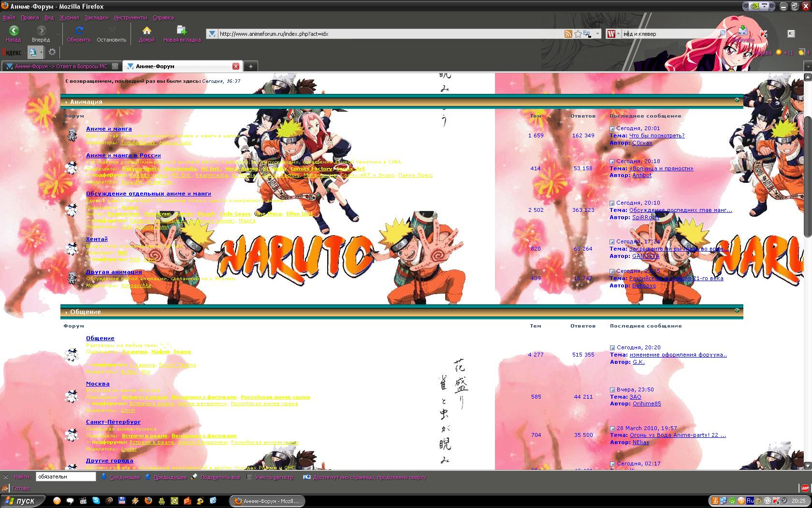Launch Skype from the quick launch bar
812x508 pixels.
point(96,501)
